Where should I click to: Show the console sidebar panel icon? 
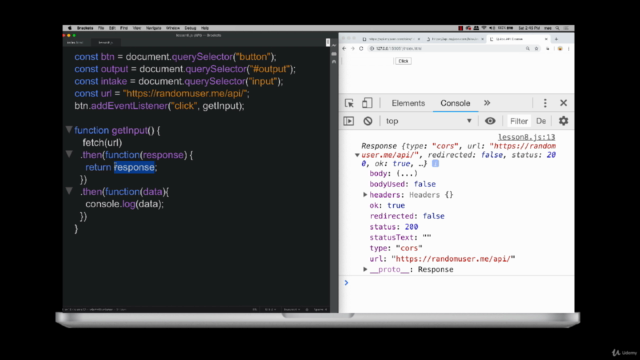349,121
